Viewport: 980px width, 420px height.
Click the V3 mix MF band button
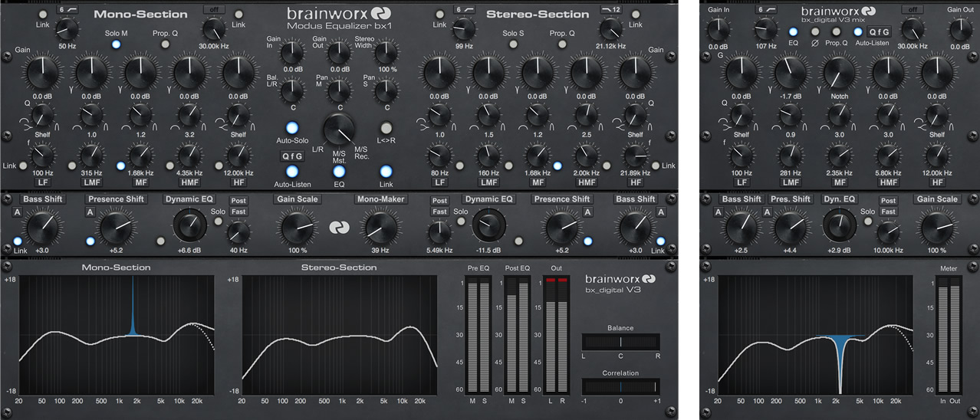(x=839, y=183)
